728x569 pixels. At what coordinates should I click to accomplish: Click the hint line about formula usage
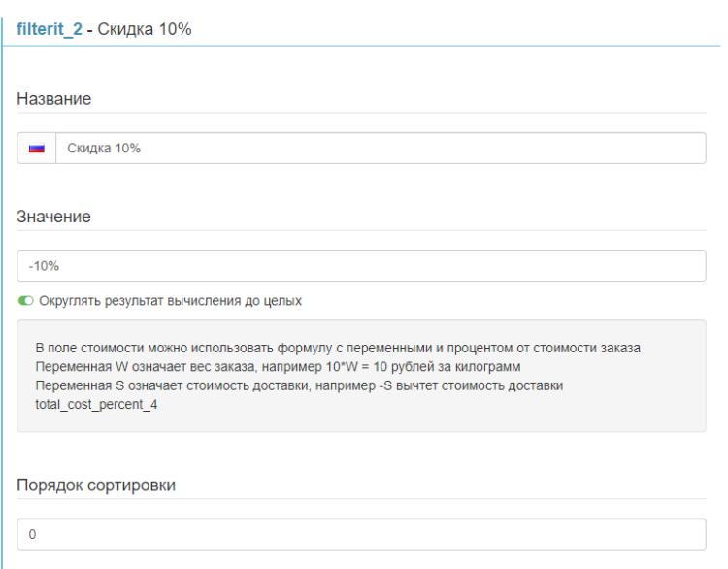(x=337, y=348)
